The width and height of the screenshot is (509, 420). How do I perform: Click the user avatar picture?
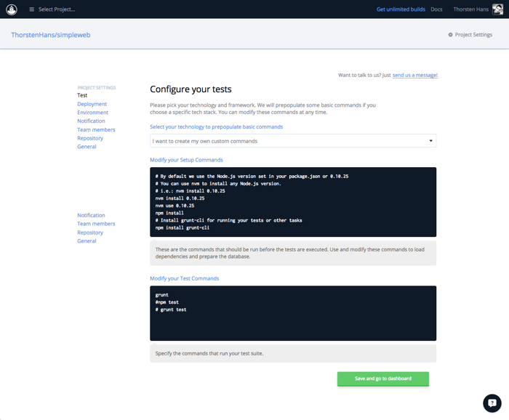[497, 9]
